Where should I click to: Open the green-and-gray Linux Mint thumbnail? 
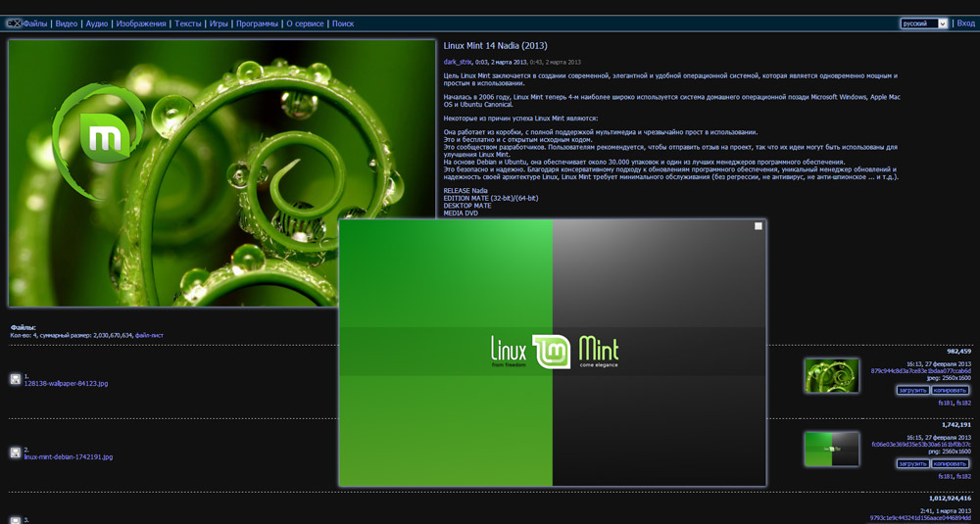(831, 449)
